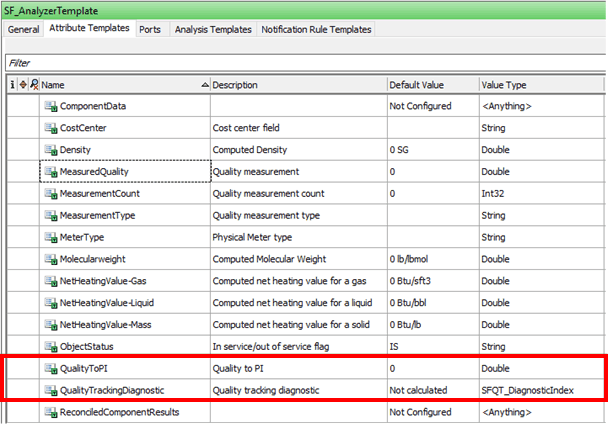Select the MeasurementType attribute name
This screenshot has height=424, width=608.
(97, 215)
